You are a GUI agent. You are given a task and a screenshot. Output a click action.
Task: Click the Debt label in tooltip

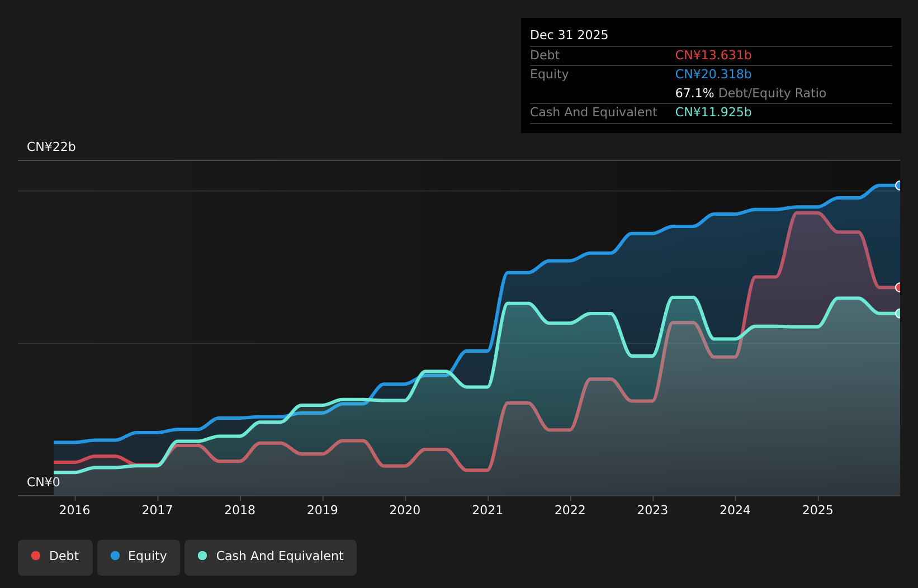(545, 55)
